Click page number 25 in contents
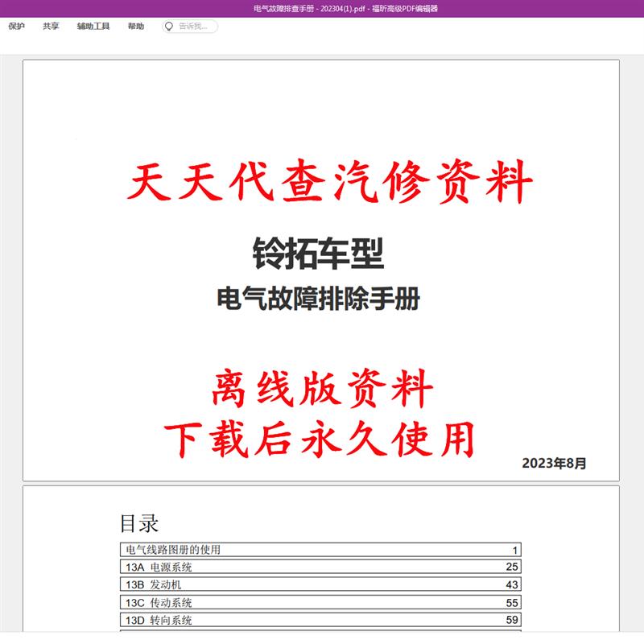644x644 pixels. (512, 567)
